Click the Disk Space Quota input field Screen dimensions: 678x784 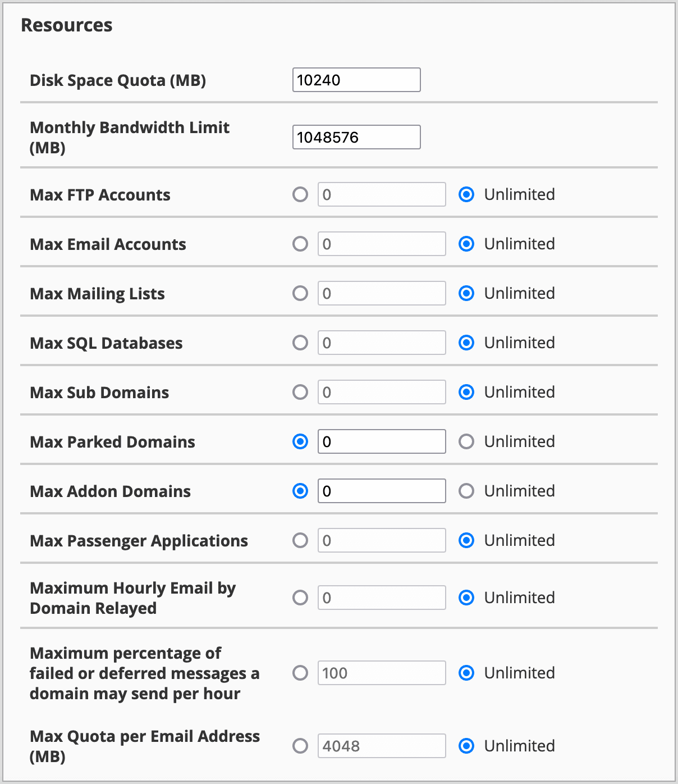point(356,80)
